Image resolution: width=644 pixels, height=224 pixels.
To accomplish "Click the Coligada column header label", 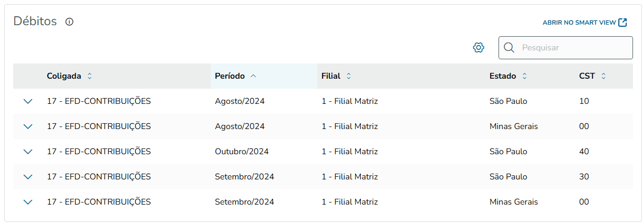I will pyautogui.click(x=64, y=76).
